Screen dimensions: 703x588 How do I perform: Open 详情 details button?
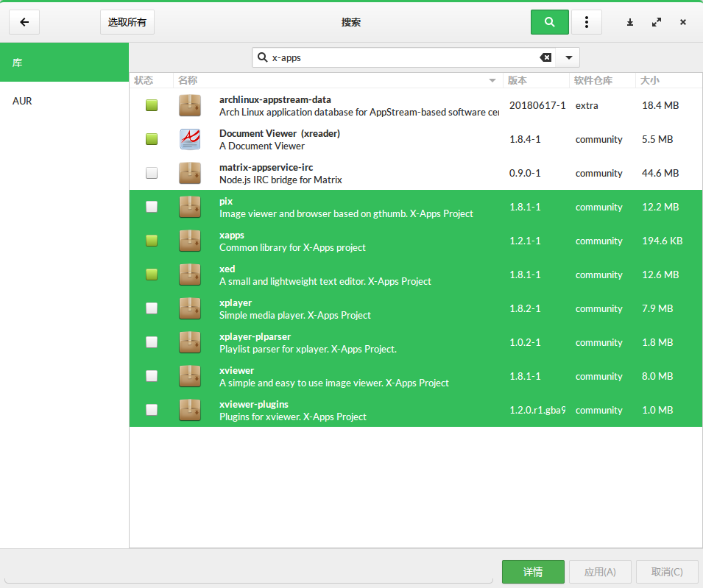(x=533, y=572)
